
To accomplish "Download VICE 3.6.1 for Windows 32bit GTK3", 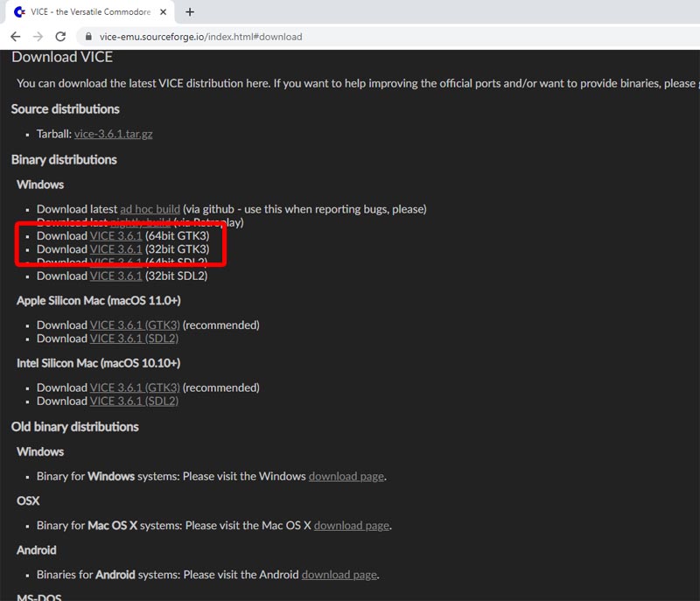I will click(x=116, y=249).
